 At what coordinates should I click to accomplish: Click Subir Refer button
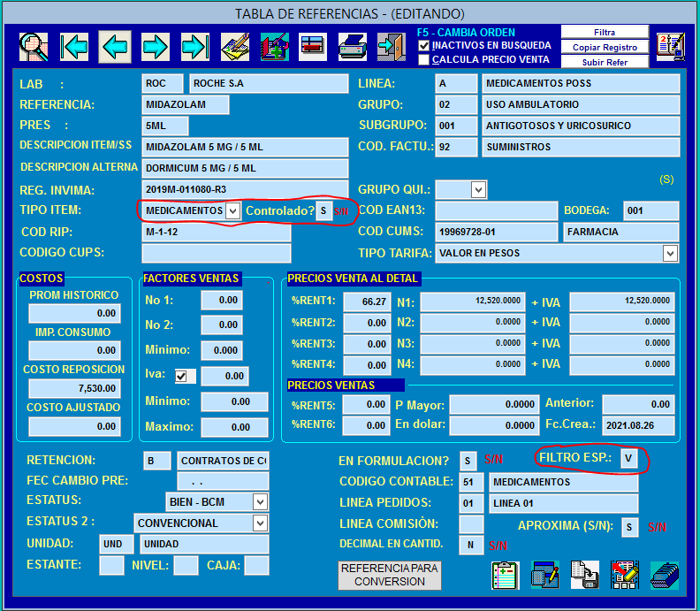(605, 62)
